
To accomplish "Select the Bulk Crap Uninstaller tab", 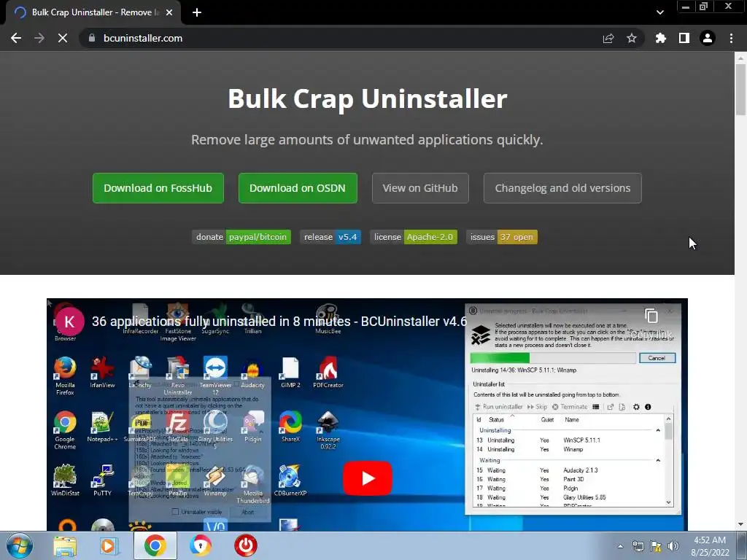I will pos(93,13).
